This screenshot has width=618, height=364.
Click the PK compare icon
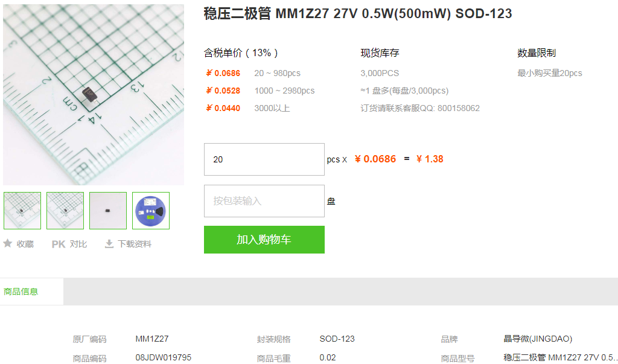[x=59, y=244]
